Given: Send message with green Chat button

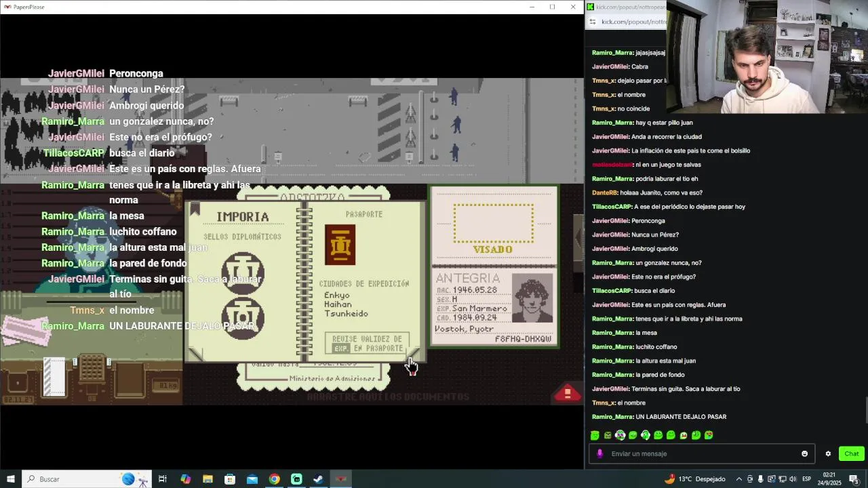Looking at the screenshot, I should 852,453.
